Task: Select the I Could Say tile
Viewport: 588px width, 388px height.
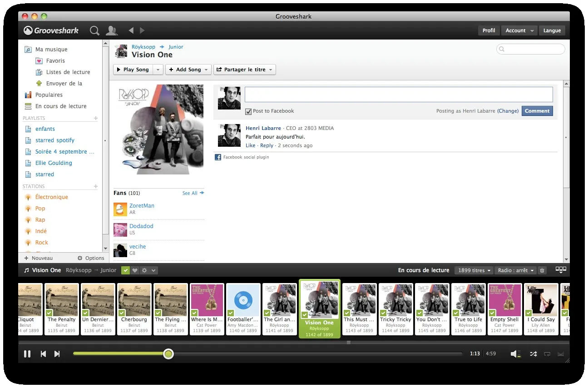Action: 541,309
